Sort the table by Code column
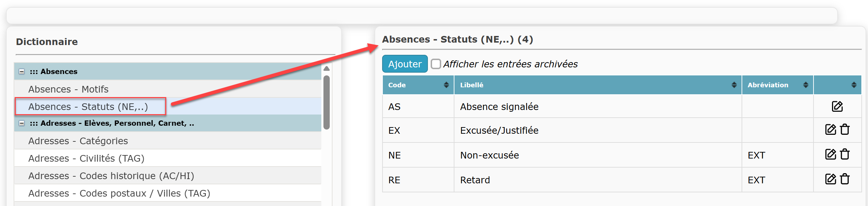Viewport: 868px width, 206px height. [x=446, y=85]
